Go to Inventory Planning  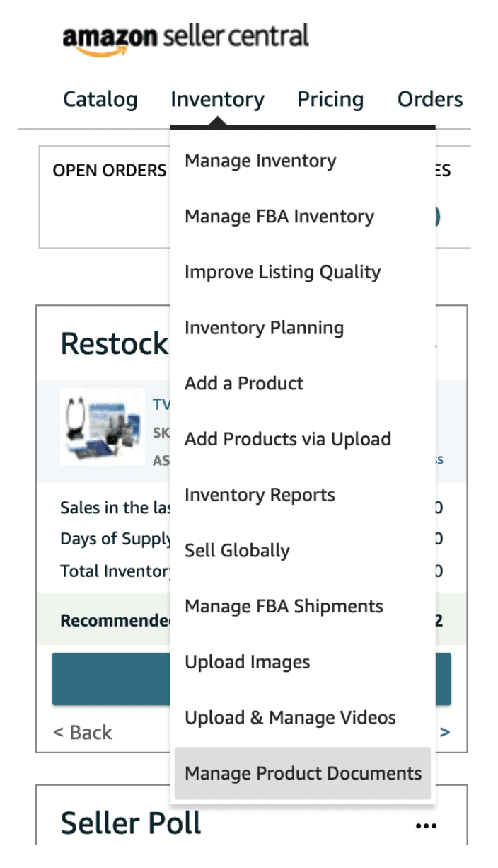click(x=302, y=328)
